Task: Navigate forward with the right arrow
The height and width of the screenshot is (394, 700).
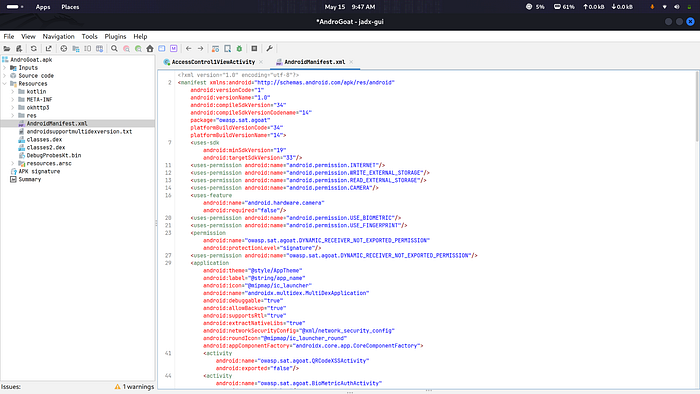Action: (200, 49)
